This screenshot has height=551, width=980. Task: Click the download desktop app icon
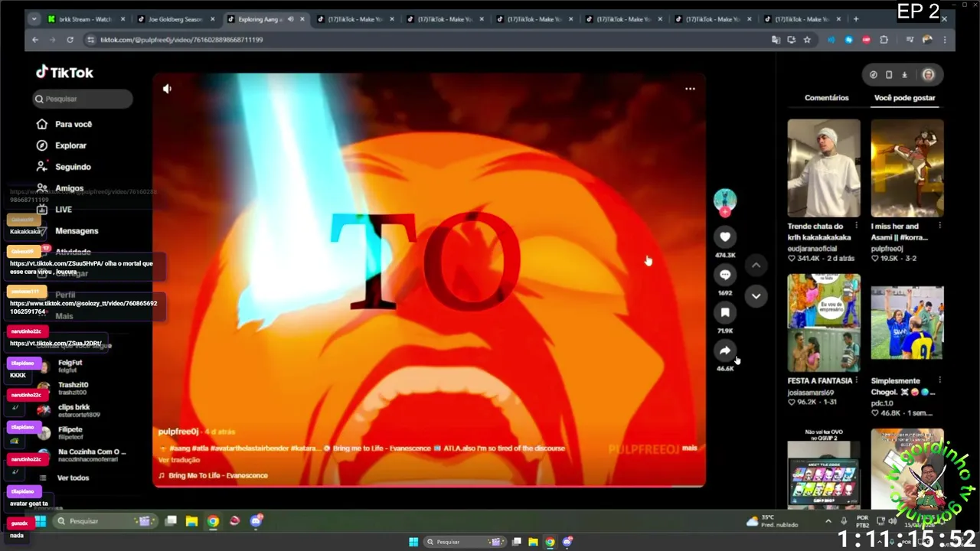pyautogui.click(x=904, y=75)
